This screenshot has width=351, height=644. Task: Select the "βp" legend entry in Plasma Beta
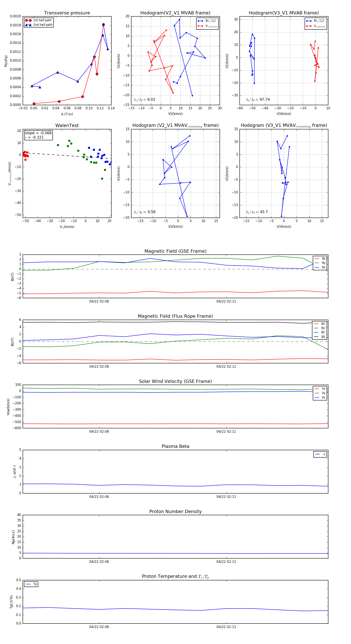[x=320, y=454]
